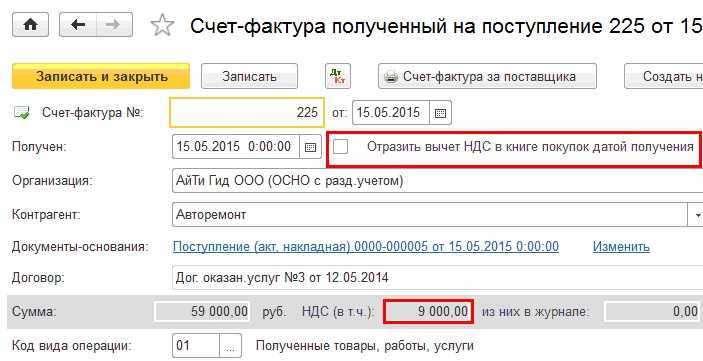Click the document posted status icon

[22, 113]
